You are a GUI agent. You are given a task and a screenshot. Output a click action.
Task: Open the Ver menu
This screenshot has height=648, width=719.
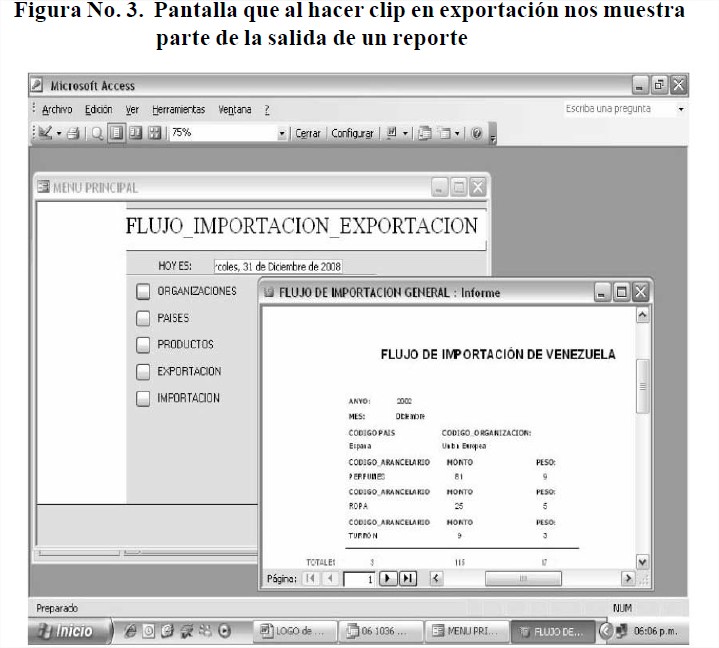132,110
